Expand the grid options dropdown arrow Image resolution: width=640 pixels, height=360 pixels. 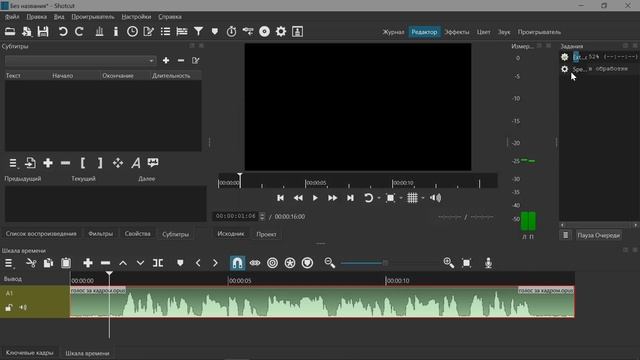(x=423, y=198)
